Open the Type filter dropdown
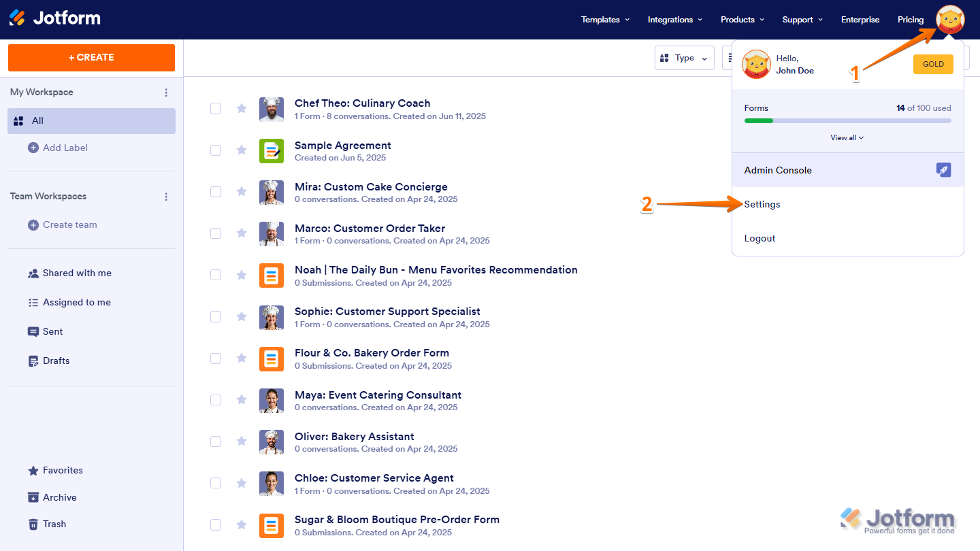The image size is (980, 551). click(x=684, y=58)
